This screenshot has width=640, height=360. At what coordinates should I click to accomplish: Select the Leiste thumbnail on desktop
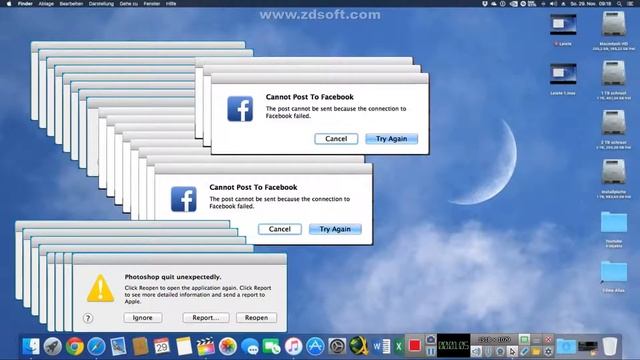coord(563,24)
